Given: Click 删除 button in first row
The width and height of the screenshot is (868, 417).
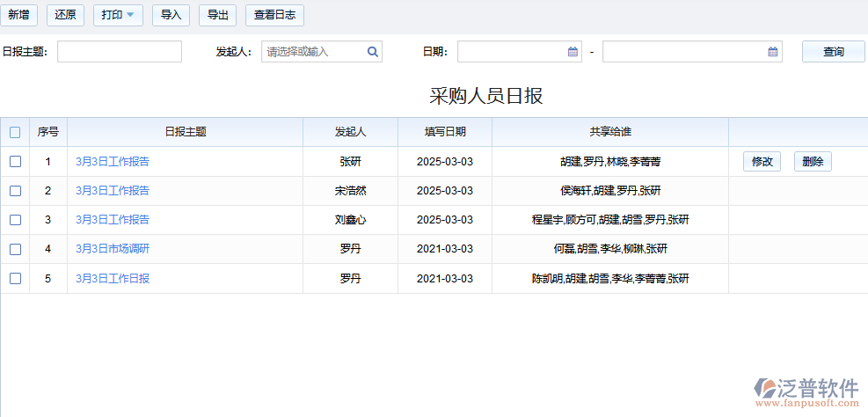Looking at the screenshot, I should click(x=813, y=162).
